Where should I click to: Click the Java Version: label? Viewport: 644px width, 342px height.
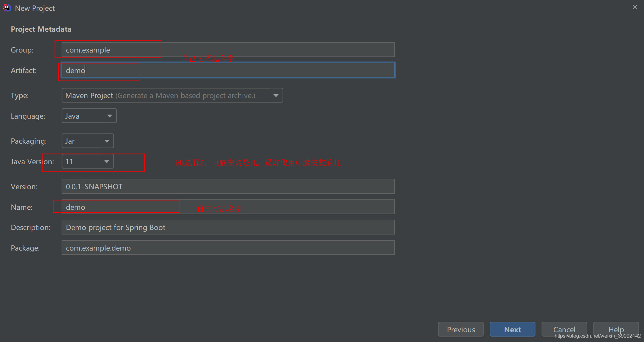coord(32,162)
